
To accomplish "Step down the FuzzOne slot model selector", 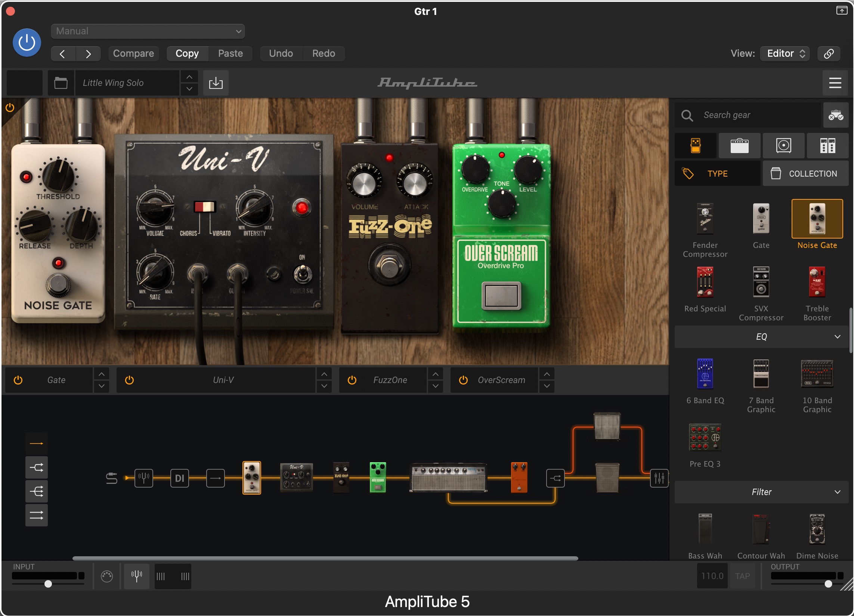I will pos(435,386).
